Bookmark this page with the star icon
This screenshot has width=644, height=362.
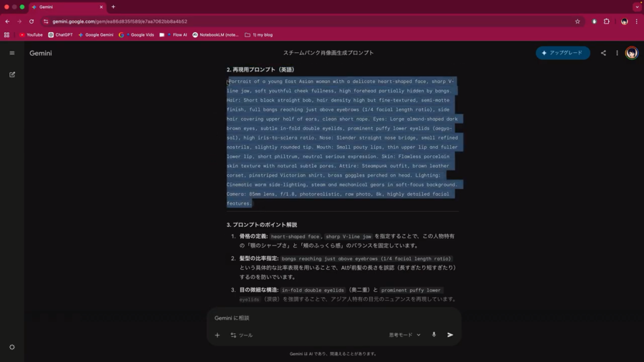577,21
